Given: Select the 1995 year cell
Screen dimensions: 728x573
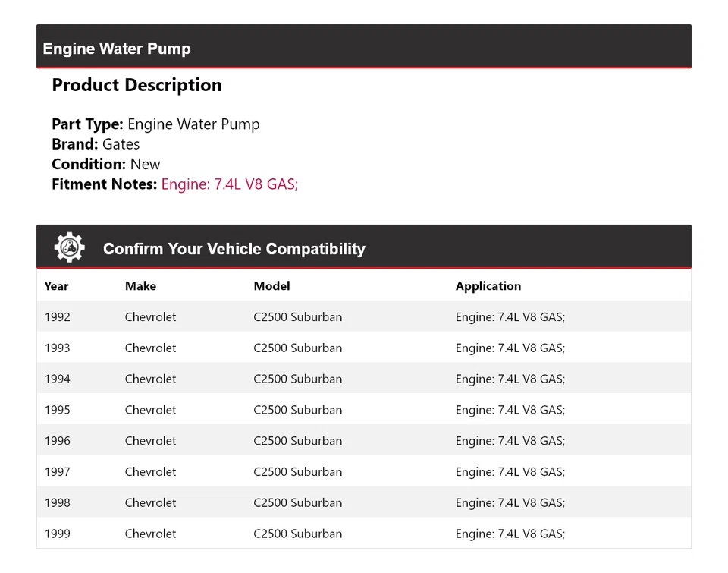Looking at the screenshot, I should pyautogui.click(x=57, y=410).
